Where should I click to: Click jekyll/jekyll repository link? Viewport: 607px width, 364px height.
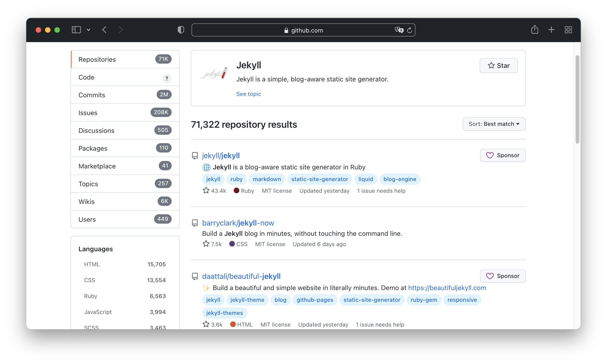(221, 155)
